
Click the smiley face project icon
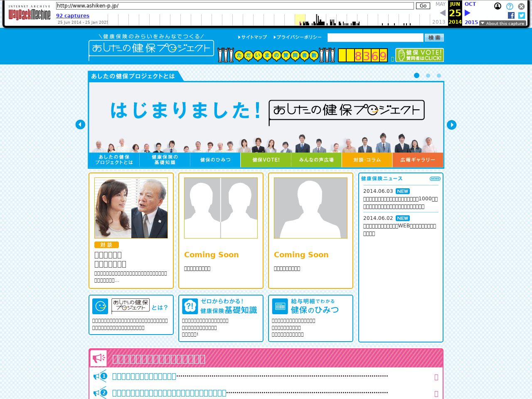point(100,306)
